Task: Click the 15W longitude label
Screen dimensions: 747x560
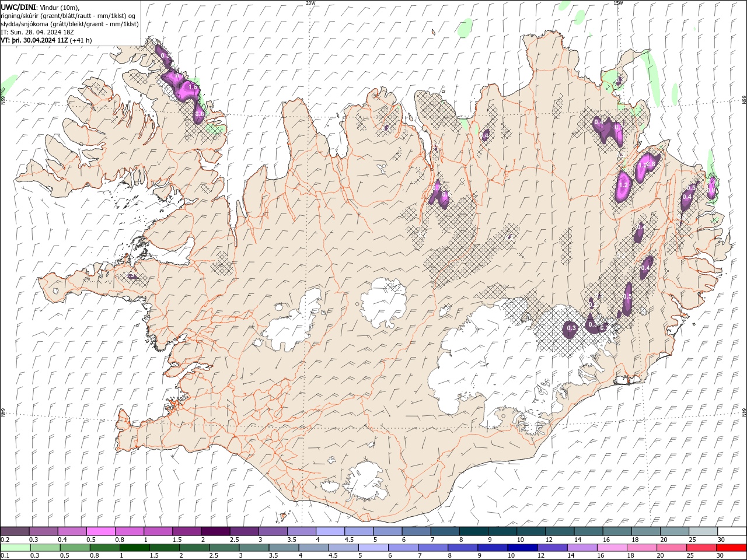Action: coord(618,3)
